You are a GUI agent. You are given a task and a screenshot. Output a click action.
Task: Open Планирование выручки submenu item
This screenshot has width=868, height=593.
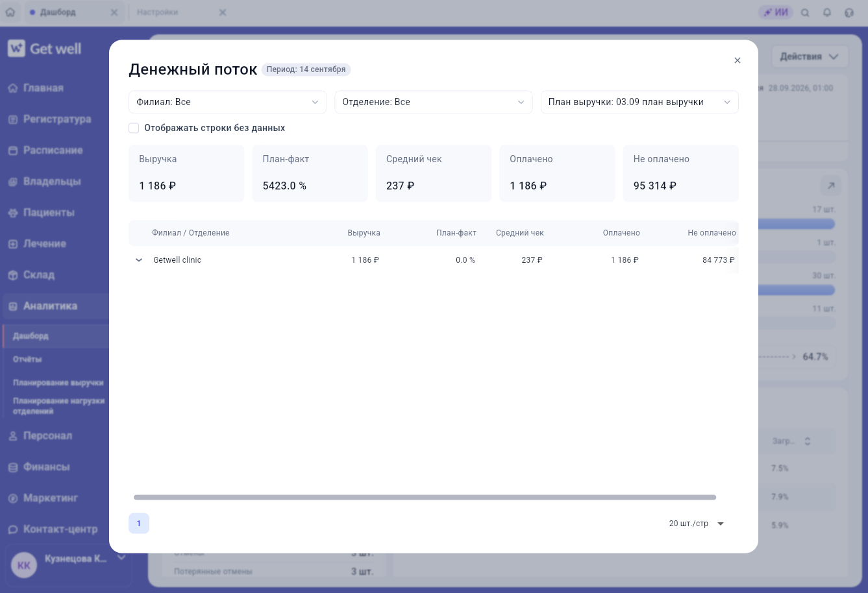click(58, 383)
